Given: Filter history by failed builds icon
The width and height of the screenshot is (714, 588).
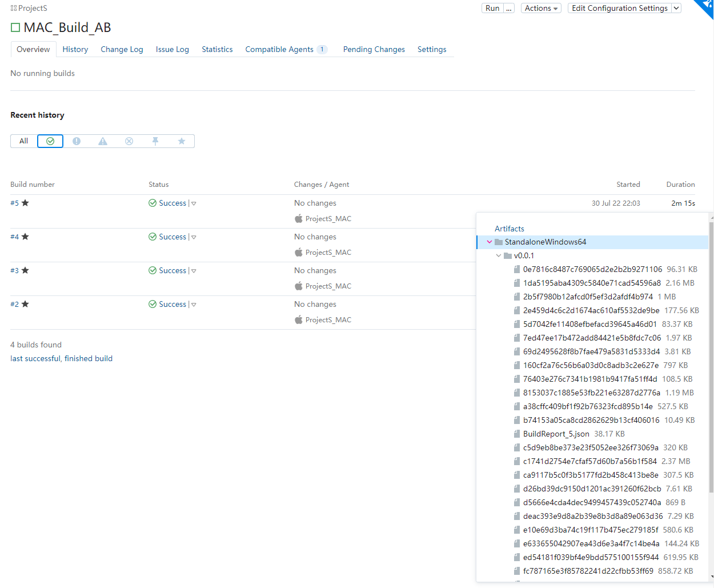Looking at the screenshot, I should tap(77, 141).
